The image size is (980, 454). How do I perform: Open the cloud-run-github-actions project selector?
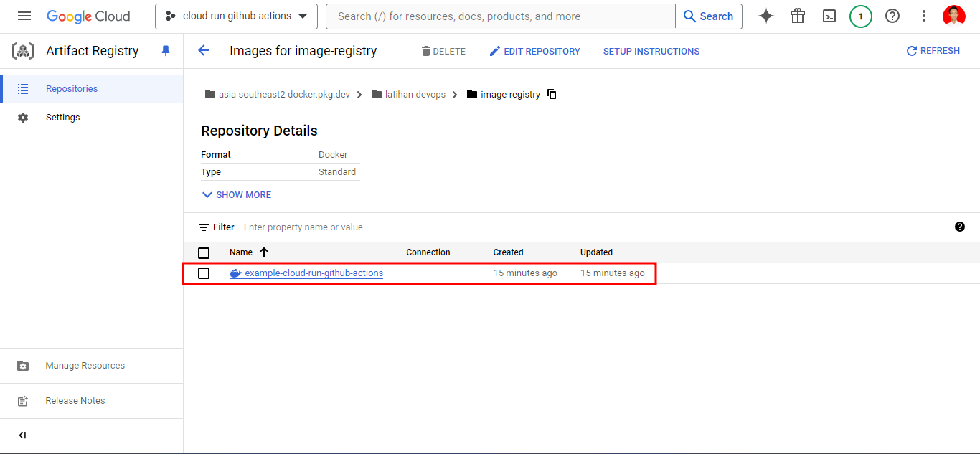[236, 16]
